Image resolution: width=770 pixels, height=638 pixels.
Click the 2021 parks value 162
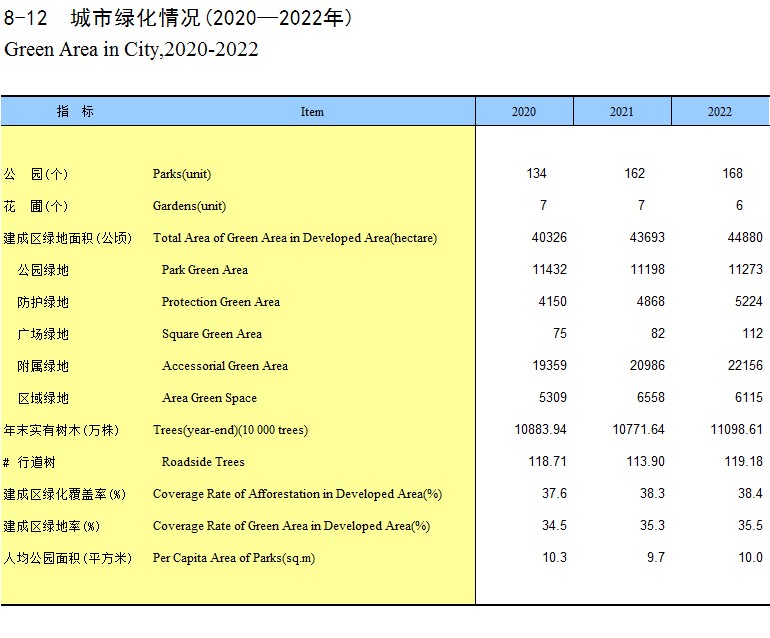[x=634, y=173]
